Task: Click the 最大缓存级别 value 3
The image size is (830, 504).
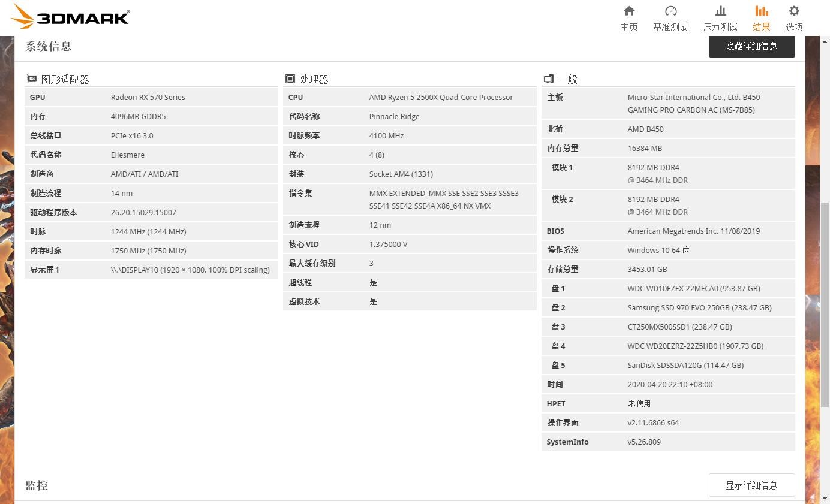Action: (x=371, y=263)
